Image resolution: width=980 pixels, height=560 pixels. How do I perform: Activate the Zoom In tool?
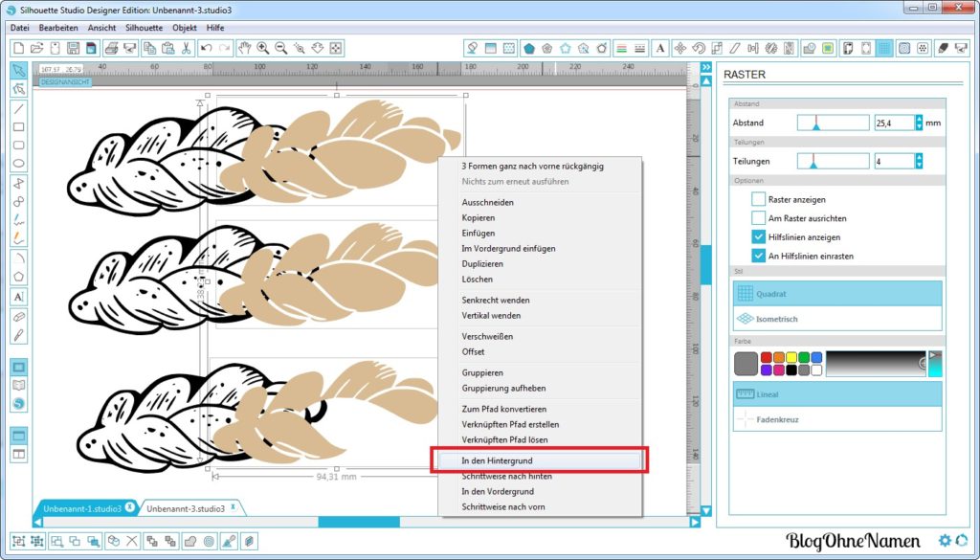(261, 48)
